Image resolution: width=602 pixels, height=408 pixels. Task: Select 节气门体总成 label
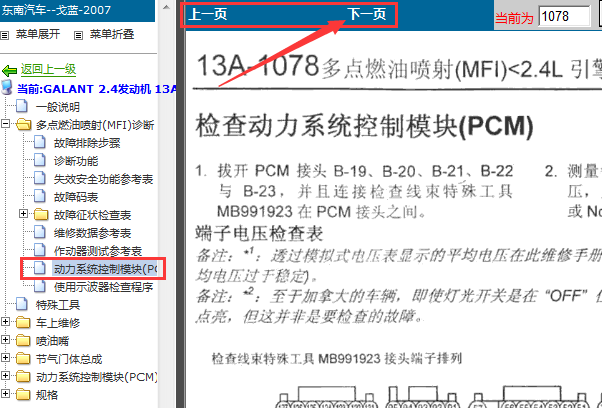[69, 359]
